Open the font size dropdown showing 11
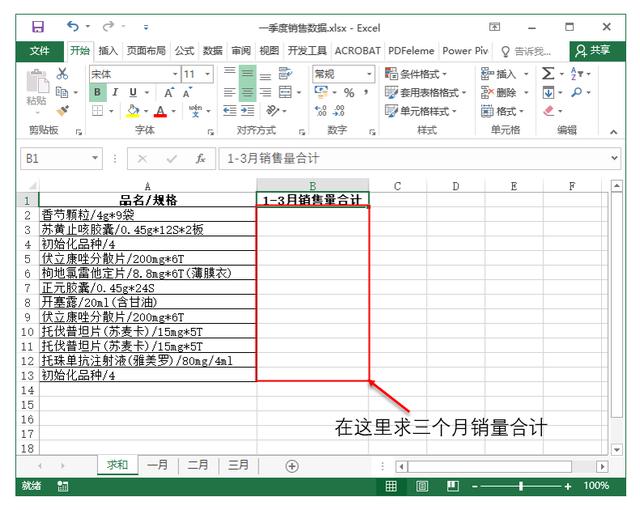 point(208,74)
